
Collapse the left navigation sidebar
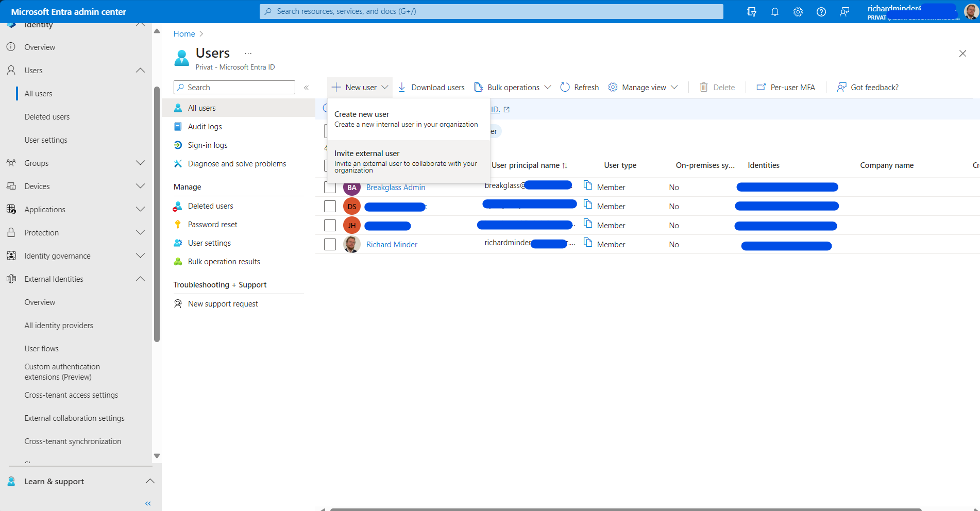pos(148,503)
